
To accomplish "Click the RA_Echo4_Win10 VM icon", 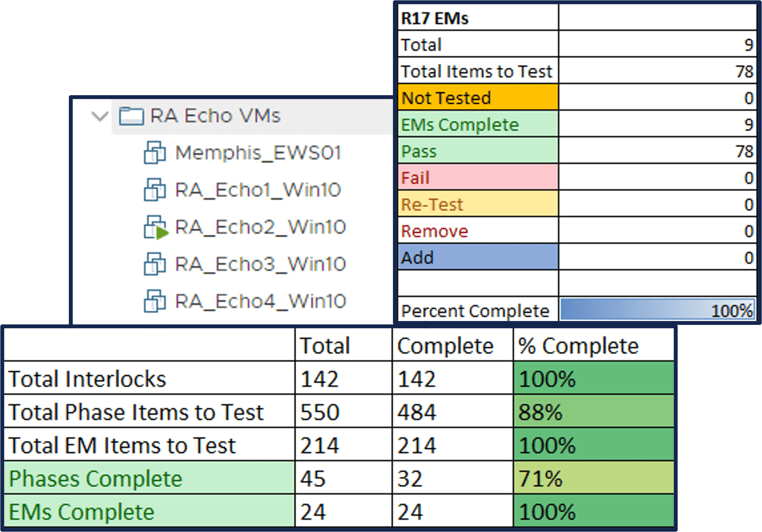I will [155, 301].
